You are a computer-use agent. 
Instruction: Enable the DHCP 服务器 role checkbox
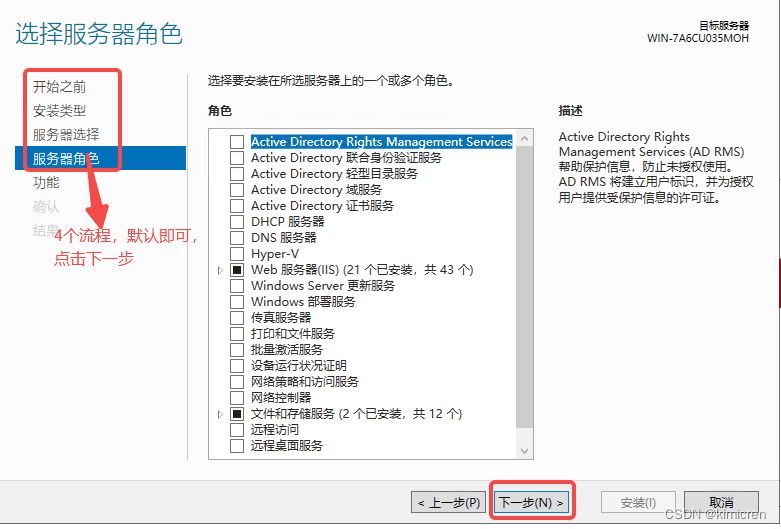click(x=237, y=222)
